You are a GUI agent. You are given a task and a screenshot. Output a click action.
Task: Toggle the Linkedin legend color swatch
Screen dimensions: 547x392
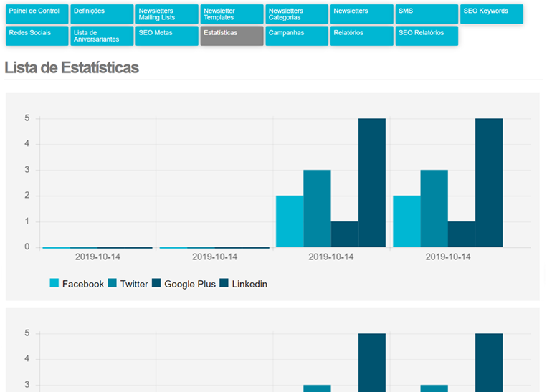point(224,283)
